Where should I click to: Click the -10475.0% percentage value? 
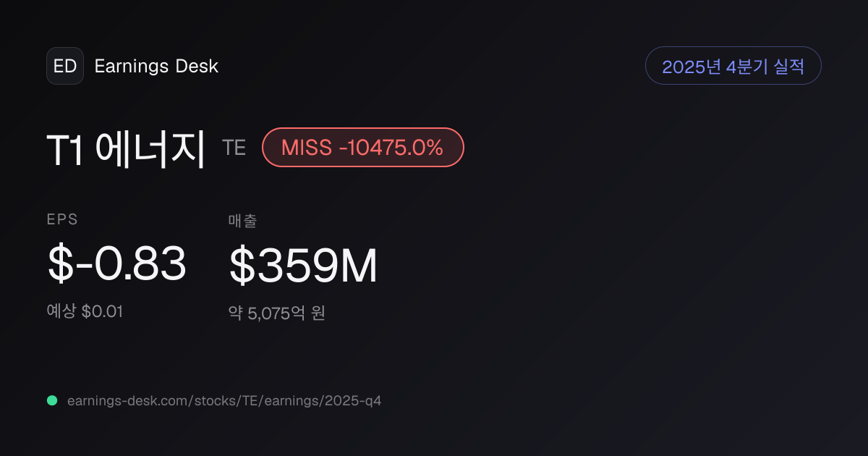coord(391,148)
